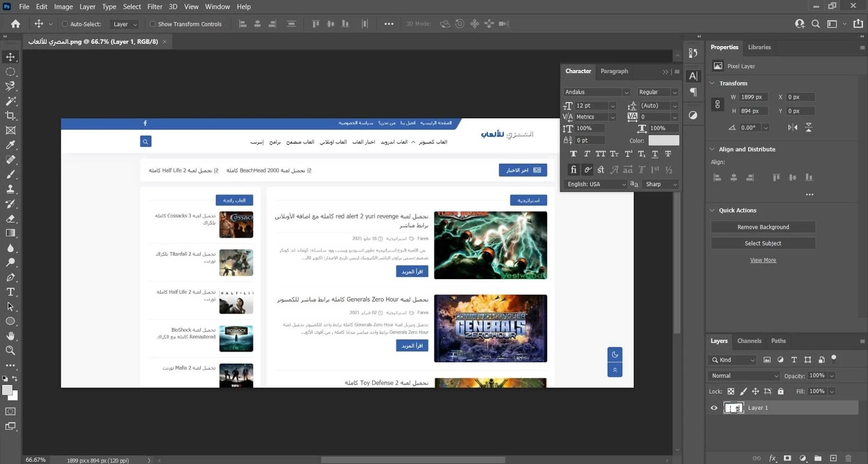Screen dimensions: 868x464
Task: Select the Hand tool
Action: point(10,336)
